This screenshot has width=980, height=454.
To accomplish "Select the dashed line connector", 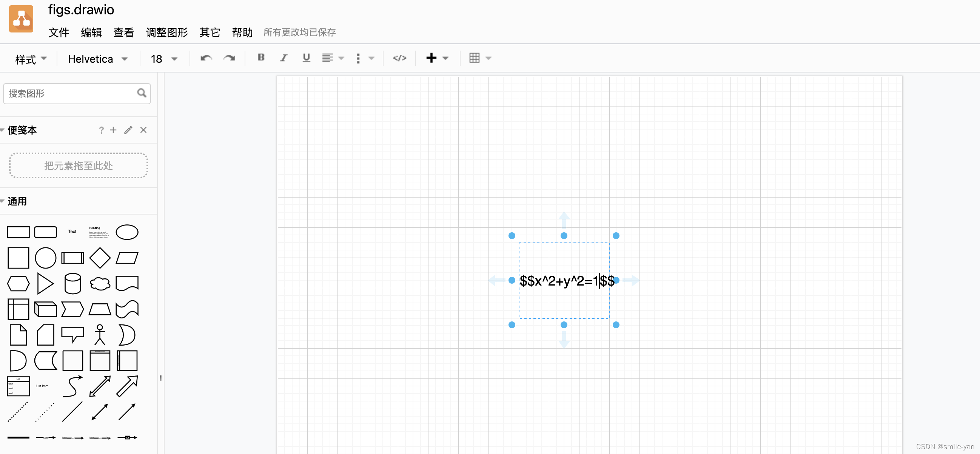I will click(17, 412).
